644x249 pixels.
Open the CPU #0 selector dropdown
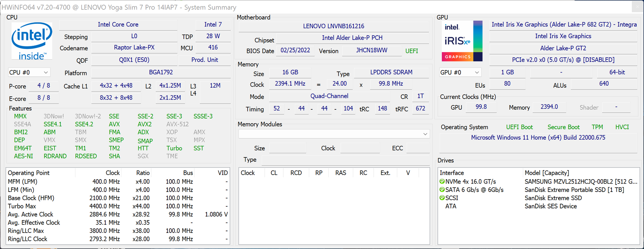coord(29,72)
